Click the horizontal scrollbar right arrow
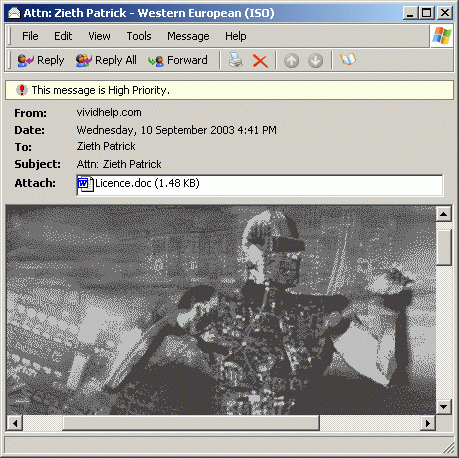 click(428, 423)
